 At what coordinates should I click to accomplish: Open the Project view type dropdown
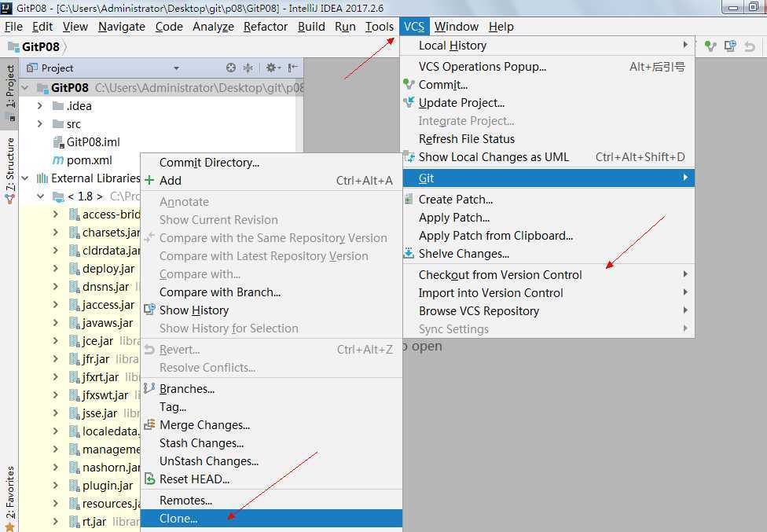(x=176, y=68)
